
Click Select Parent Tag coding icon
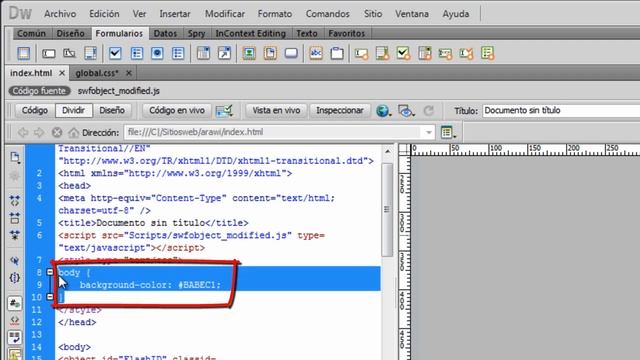(15, 260)
